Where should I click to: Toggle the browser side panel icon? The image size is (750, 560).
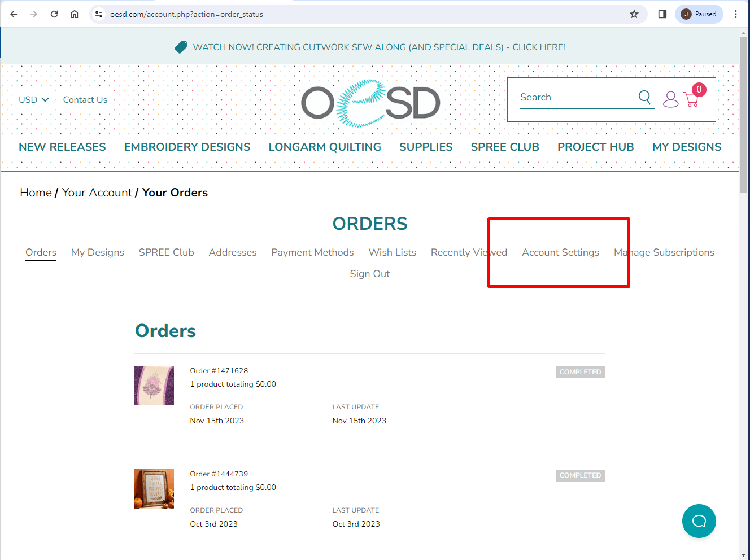point(662,14)
